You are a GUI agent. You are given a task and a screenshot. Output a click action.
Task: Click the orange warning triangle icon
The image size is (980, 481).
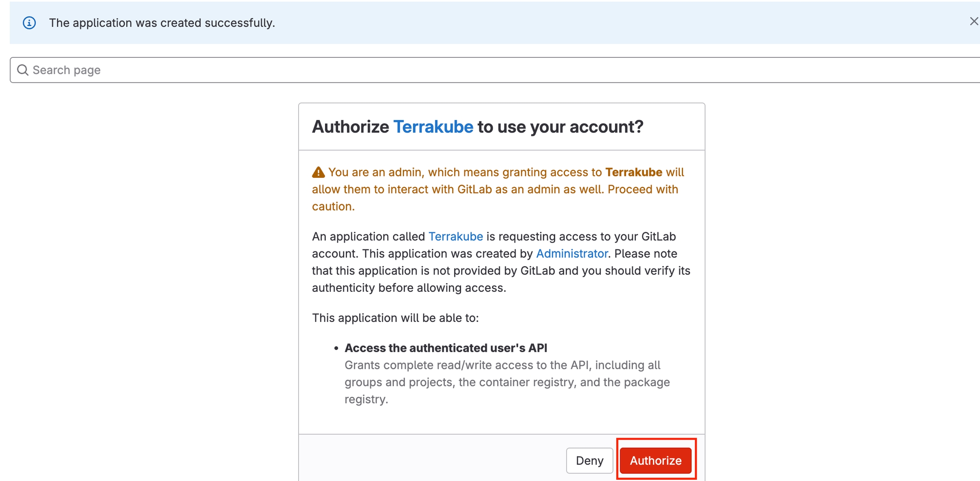pos(318,172)
